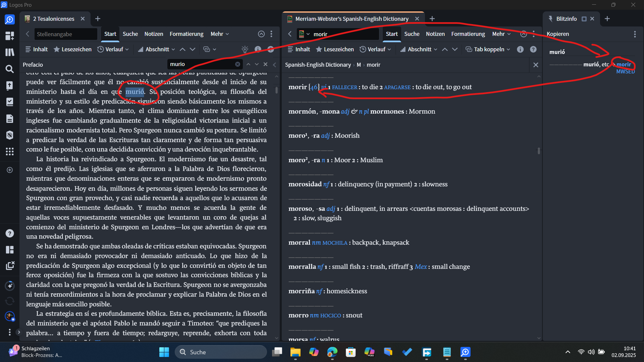644x362 pixels.
Task: Clear the 'murio' find box
Action: pyautogui.click(x=237, y=64)
